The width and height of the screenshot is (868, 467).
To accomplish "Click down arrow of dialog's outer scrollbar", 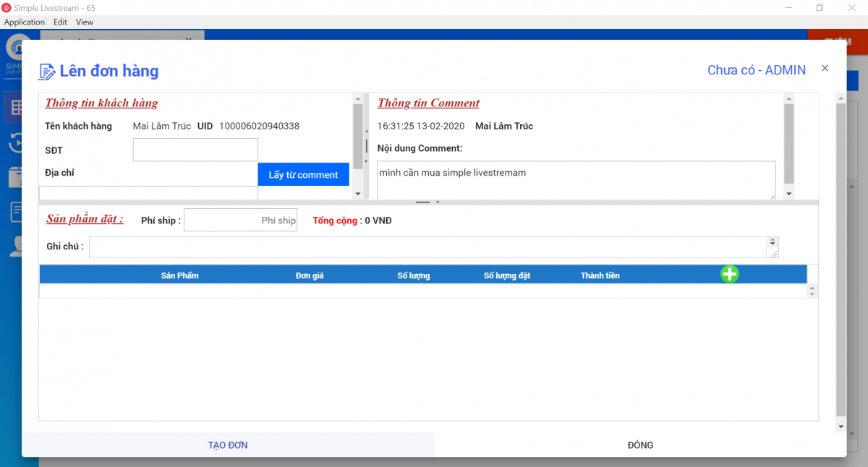I will coord(841,427).
